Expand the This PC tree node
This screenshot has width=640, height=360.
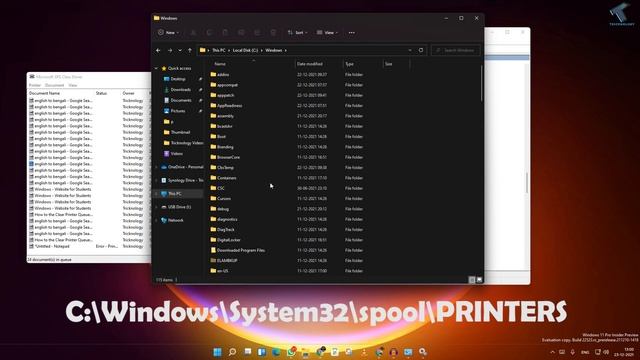[156, 193]
